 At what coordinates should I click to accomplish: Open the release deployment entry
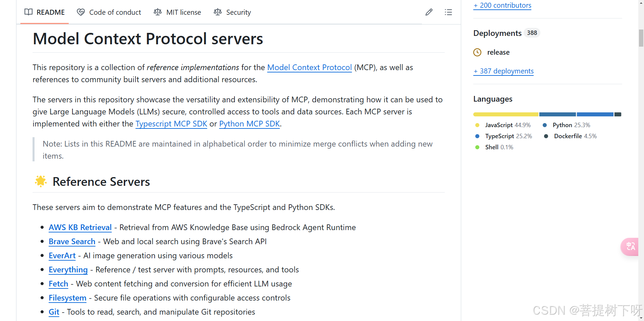(x=498, y=52)
